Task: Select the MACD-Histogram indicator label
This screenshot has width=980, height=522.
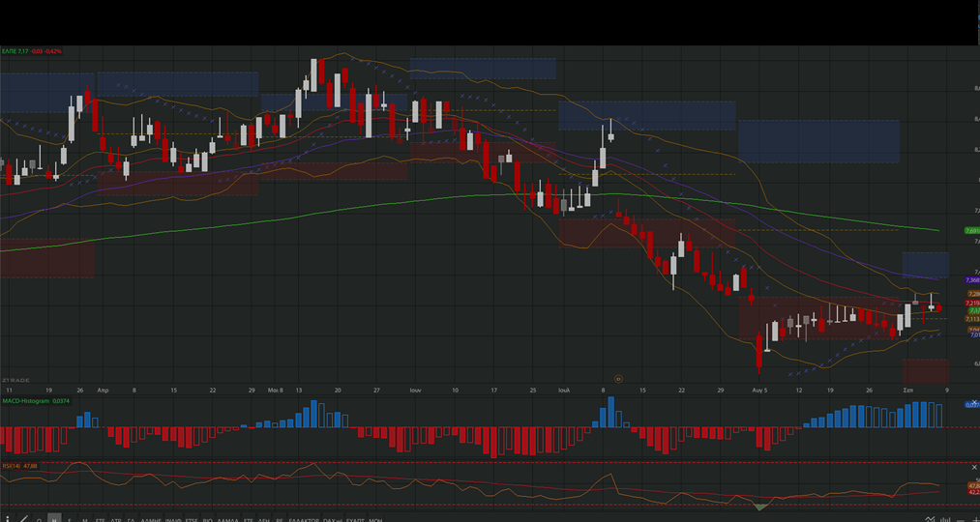Action: [x=25, y=401]
